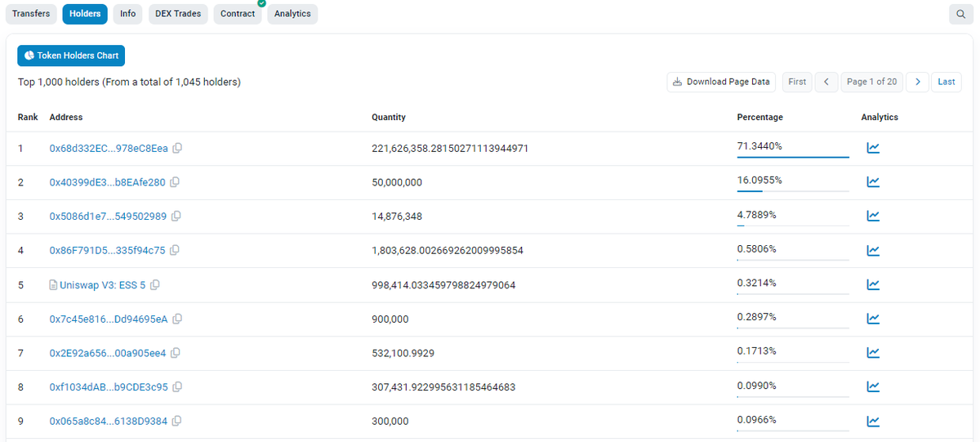The image size is (980, 442).
Task: Open address 0x5086d1e7...549502989
Action: 108,217
